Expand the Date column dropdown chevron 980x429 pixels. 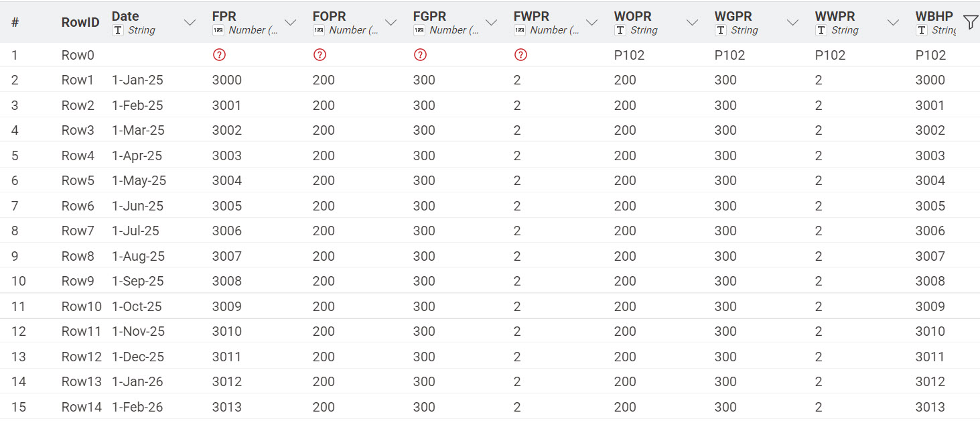pyautogui.click(x=190, y=23)
